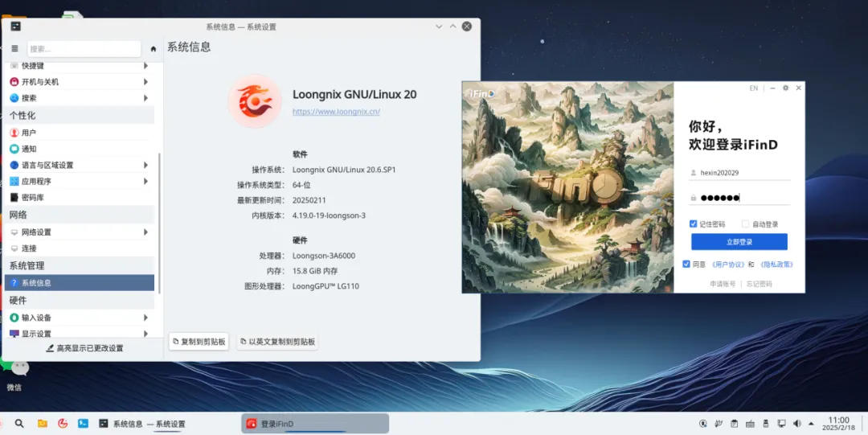Expand the 网络设置 submenu arrow
The width and height of the screenshot is (868, 435).
pyautogui.click(x=145, y=232)
